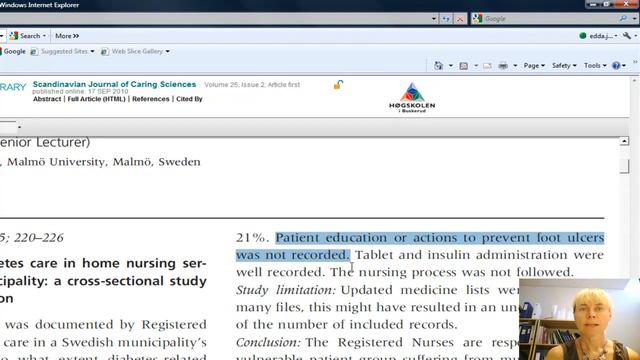Image resolution: width=640 pixels, height=360 pixels.
Task: Click the Web Slice Gallery icon
Action: click(105, 51)
